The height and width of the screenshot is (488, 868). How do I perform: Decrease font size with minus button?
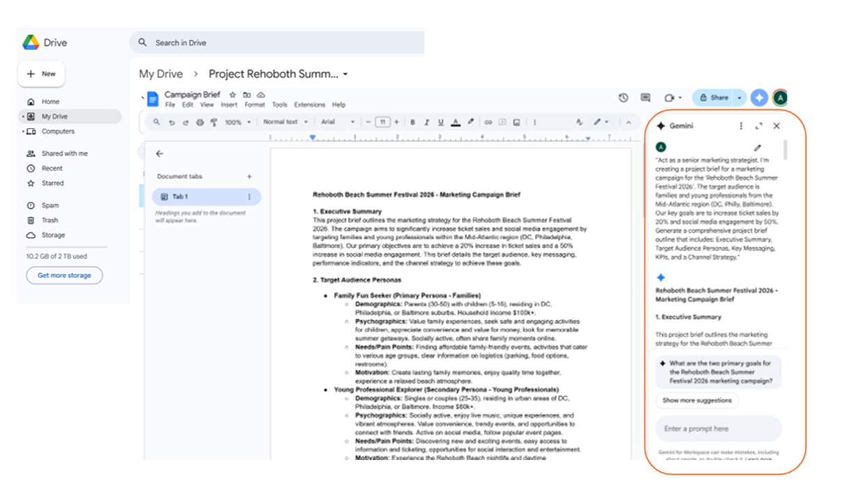click(369, 122)
